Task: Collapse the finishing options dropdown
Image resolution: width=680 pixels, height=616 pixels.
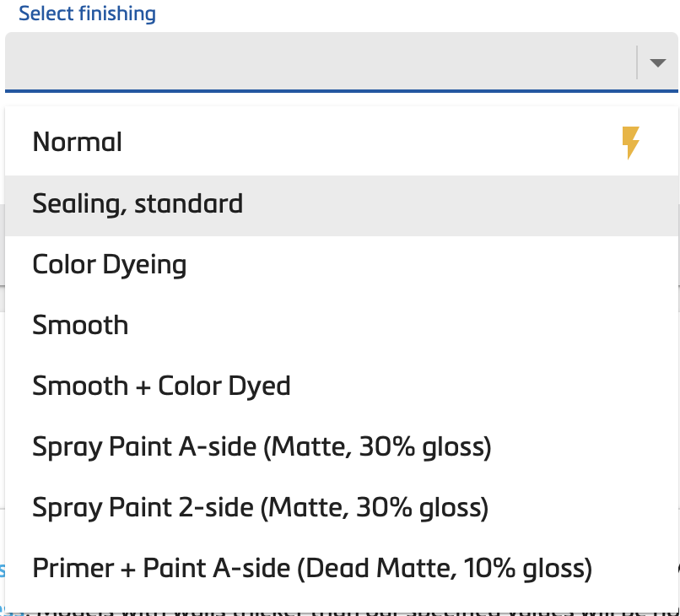Action: (656, 62)
